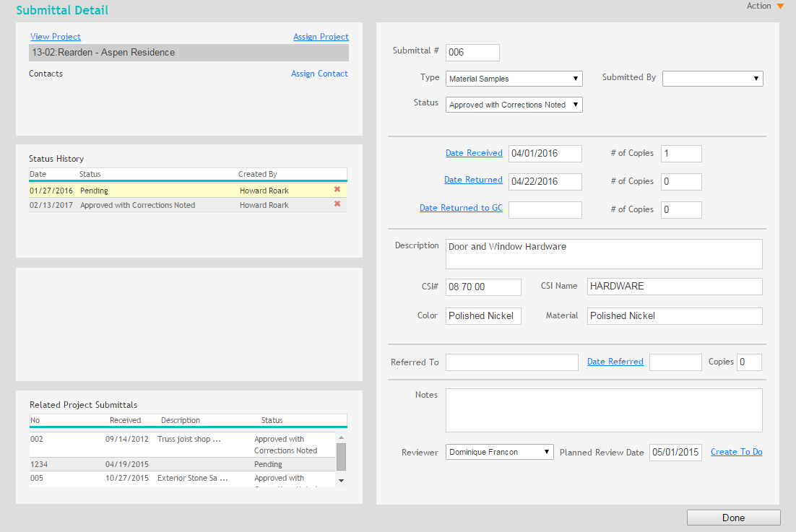Screen dimensions: 796x532
Task: Click the Assign Project link
Action: [x=321, y=37]
